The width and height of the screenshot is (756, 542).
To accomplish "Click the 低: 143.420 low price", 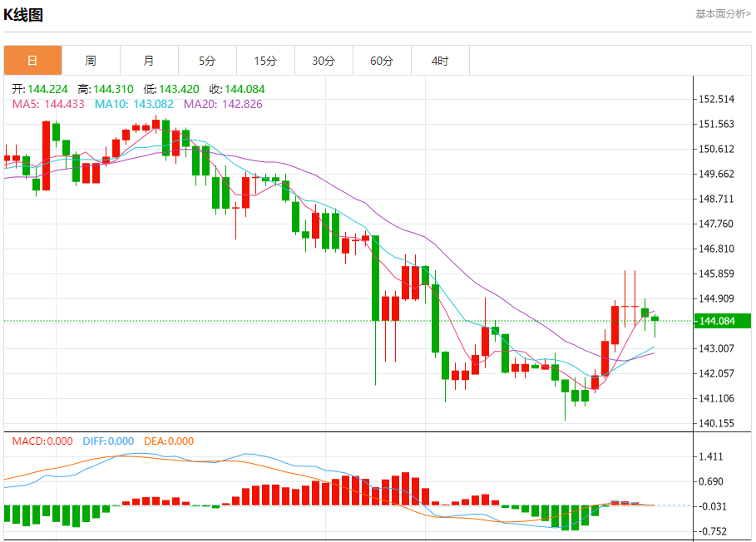I will (x=171, y=89).
